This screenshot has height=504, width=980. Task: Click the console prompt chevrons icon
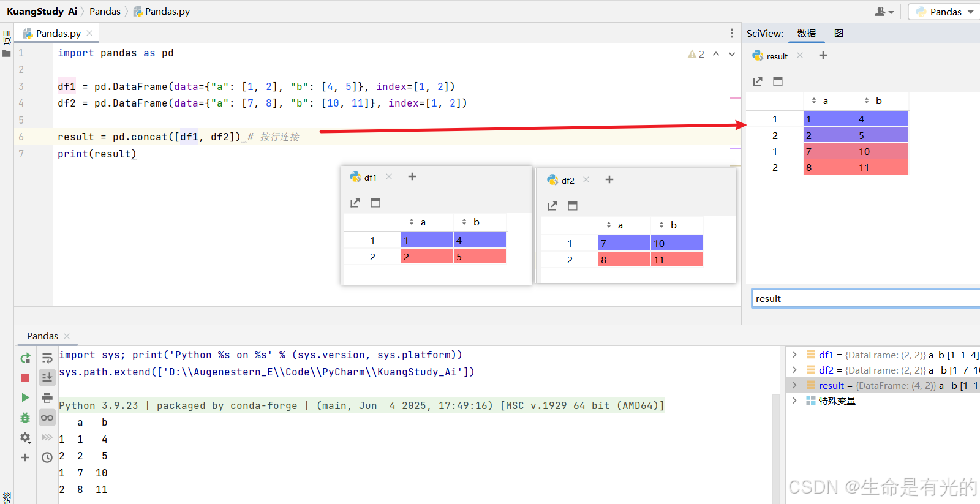(x=47, y=437)
